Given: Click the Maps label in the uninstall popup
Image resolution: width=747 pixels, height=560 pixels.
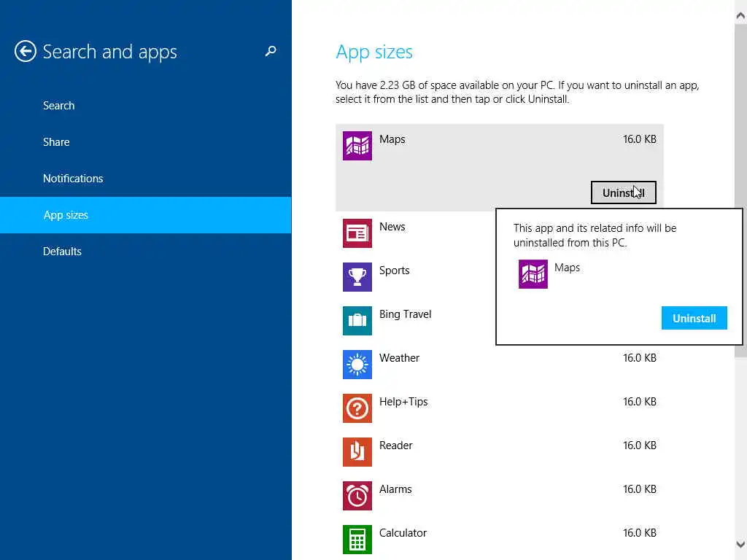Looking at the screenshot, I should (x=567, y=268).
